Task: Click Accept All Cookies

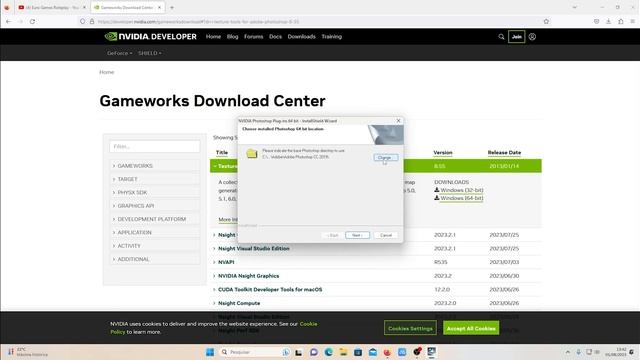Action: point(471,328)
